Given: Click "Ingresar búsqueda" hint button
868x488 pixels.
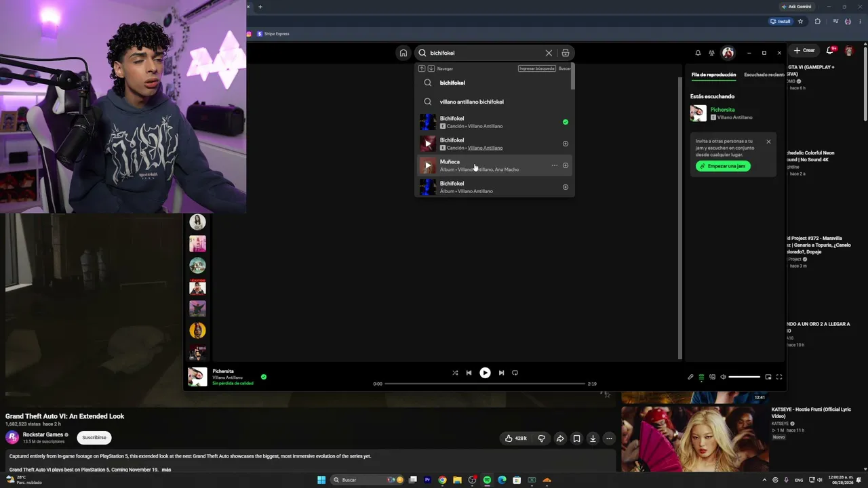Looking at the screenshot, I should tap(536, 68).
